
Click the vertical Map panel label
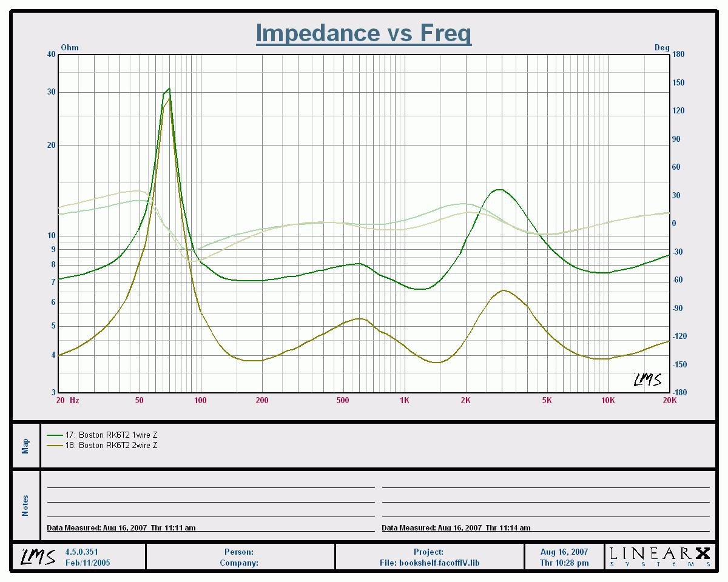click(25, 446)
